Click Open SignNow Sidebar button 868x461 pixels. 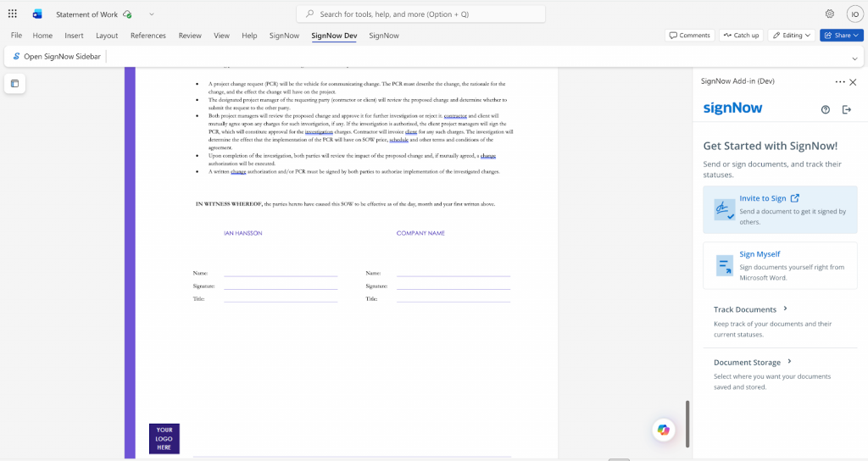click(x=57, y=57)
